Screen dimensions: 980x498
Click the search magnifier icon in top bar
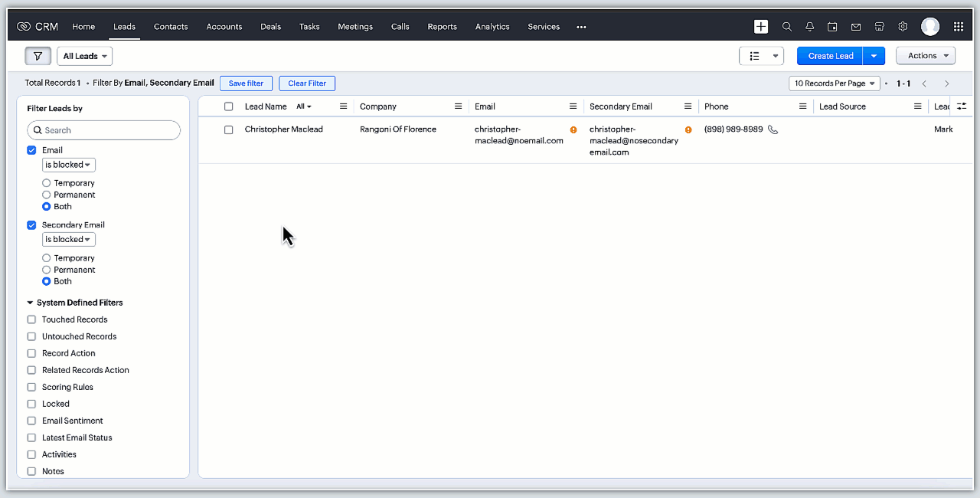point(786,27)
